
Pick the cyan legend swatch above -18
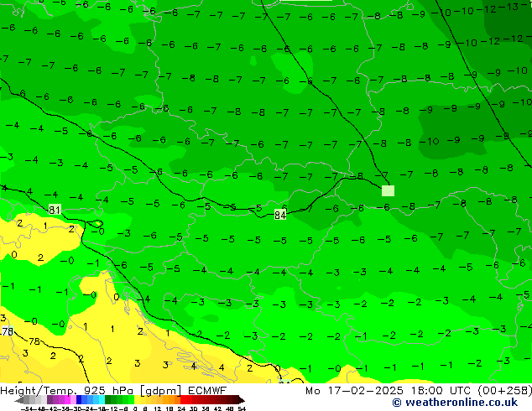(102, 400)
